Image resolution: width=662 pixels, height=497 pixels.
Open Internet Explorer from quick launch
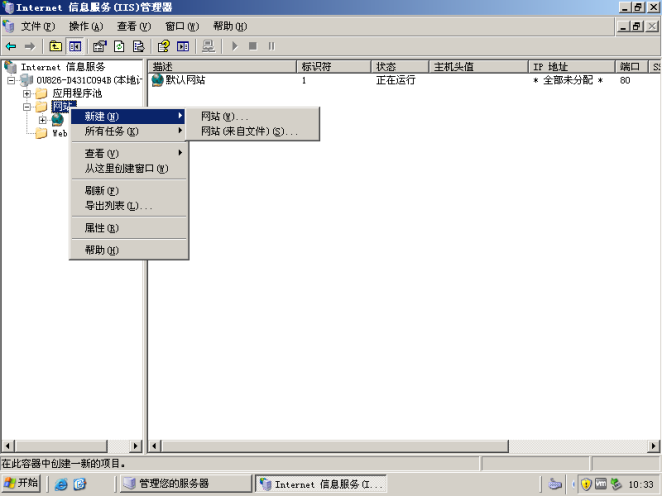click(x=61, y=484)
